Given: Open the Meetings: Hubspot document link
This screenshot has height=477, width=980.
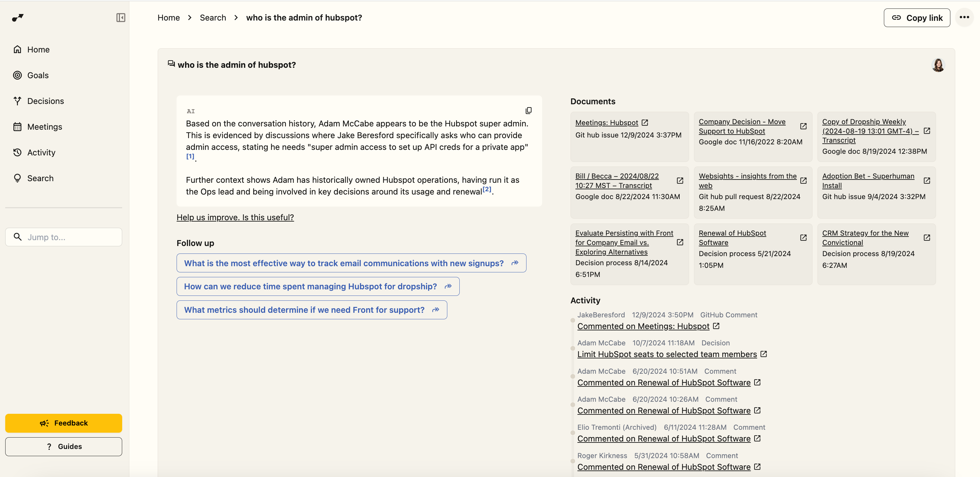Looking at the screenshot, I should point(606,123).
